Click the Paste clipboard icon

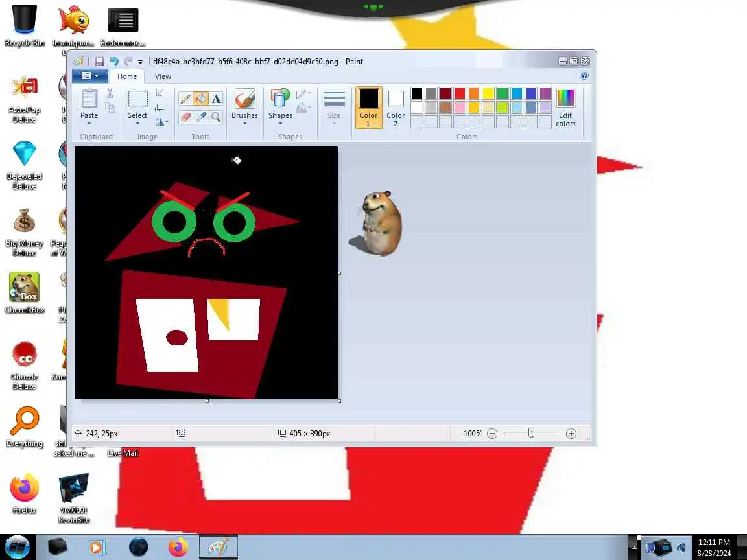point(89,99)
